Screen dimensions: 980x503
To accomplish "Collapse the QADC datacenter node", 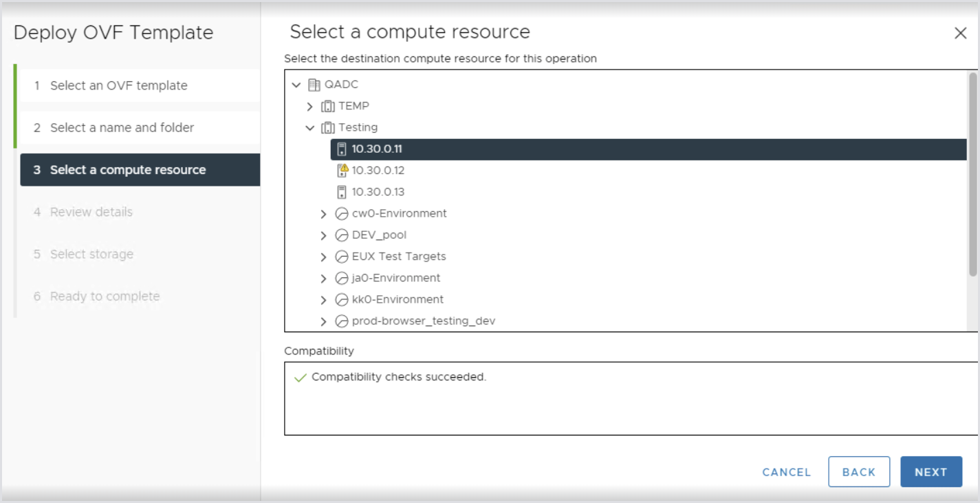I will (296, 85).
